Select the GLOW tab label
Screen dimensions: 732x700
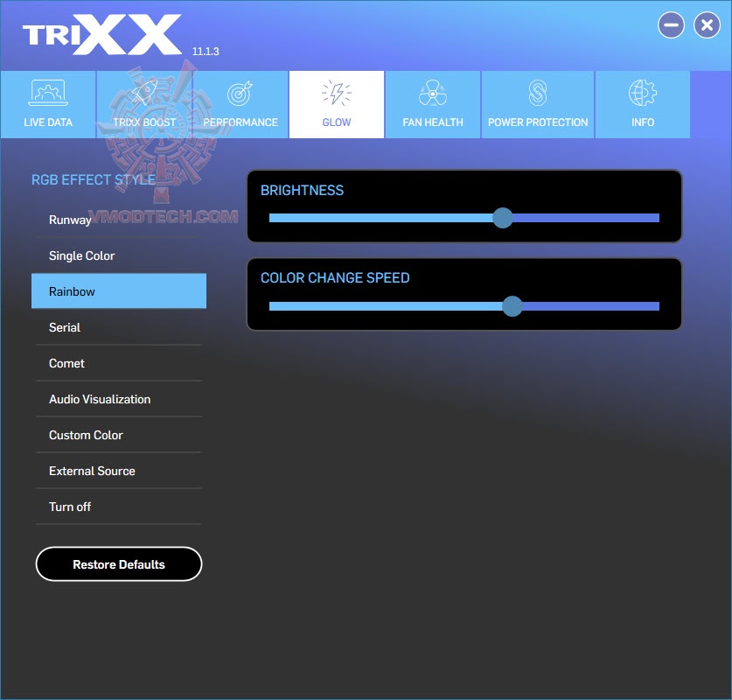coord(336,122)
